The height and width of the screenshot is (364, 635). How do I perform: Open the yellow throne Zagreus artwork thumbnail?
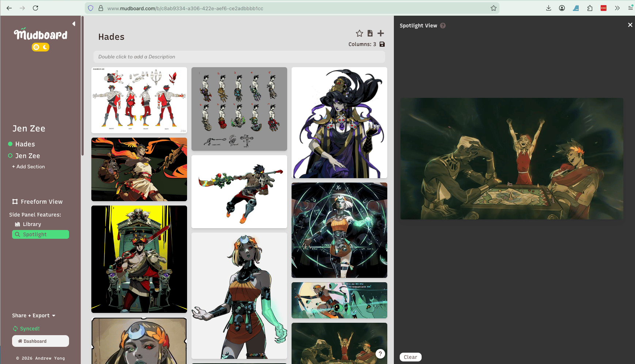point(139,259)
